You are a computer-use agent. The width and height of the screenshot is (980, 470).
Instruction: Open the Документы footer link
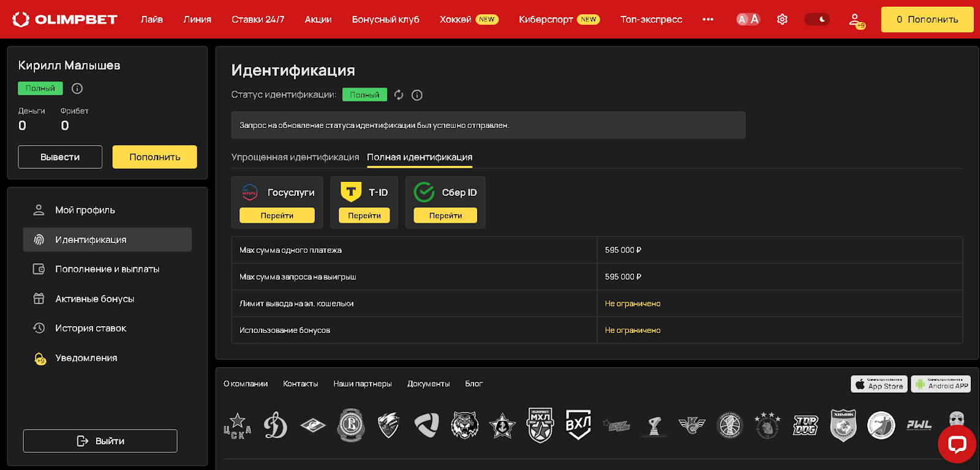click(x=429, y=384)
